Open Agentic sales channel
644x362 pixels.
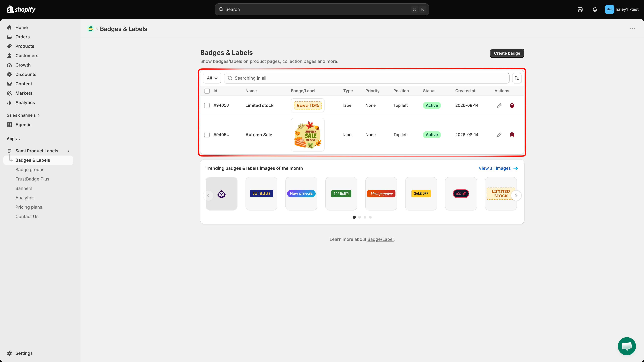point(23,125)
